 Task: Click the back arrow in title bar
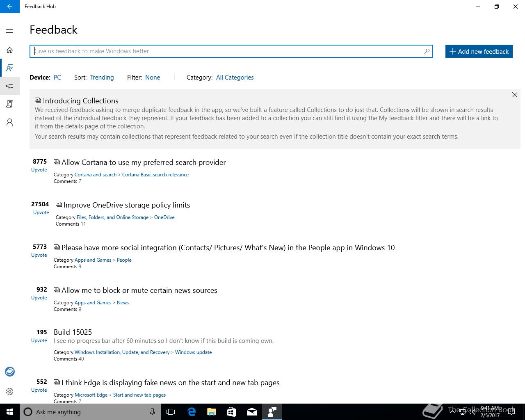9,7
